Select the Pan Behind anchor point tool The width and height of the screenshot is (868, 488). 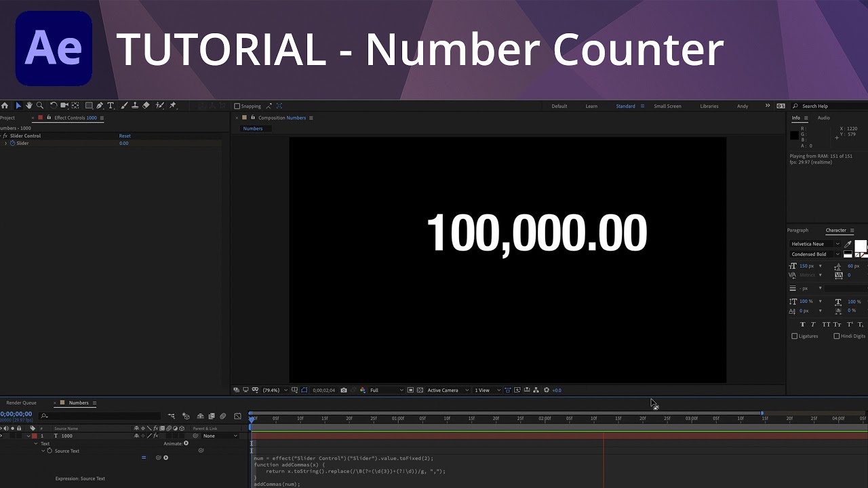(x=75, y=106)
